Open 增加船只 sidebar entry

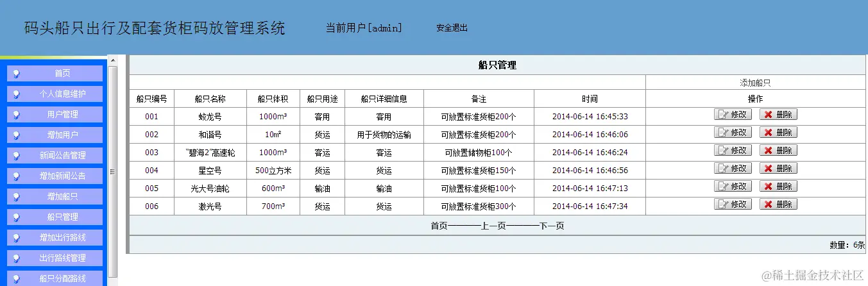point(55,196)
